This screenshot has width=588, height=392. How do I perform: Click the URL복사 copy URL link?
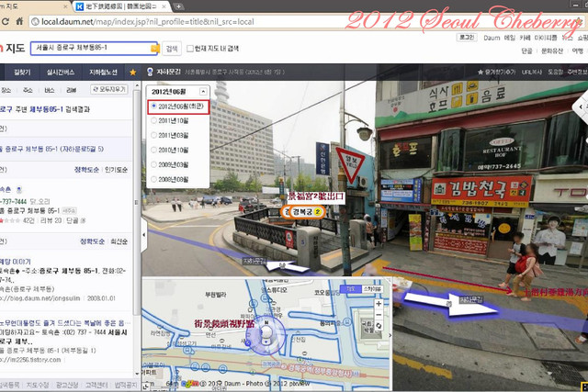532,72
